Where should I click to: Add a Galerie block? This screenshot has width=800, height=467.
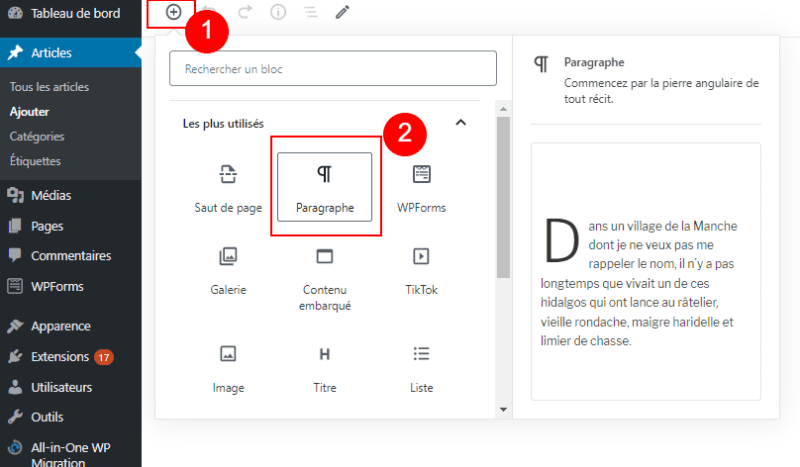point(228,269)
